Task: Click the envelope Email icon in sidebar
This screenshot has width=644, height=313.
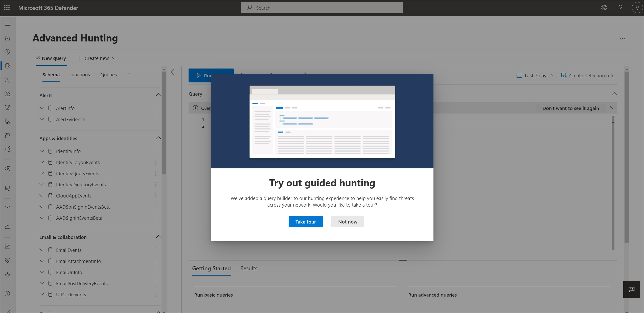Action: [x=8, y=208]
